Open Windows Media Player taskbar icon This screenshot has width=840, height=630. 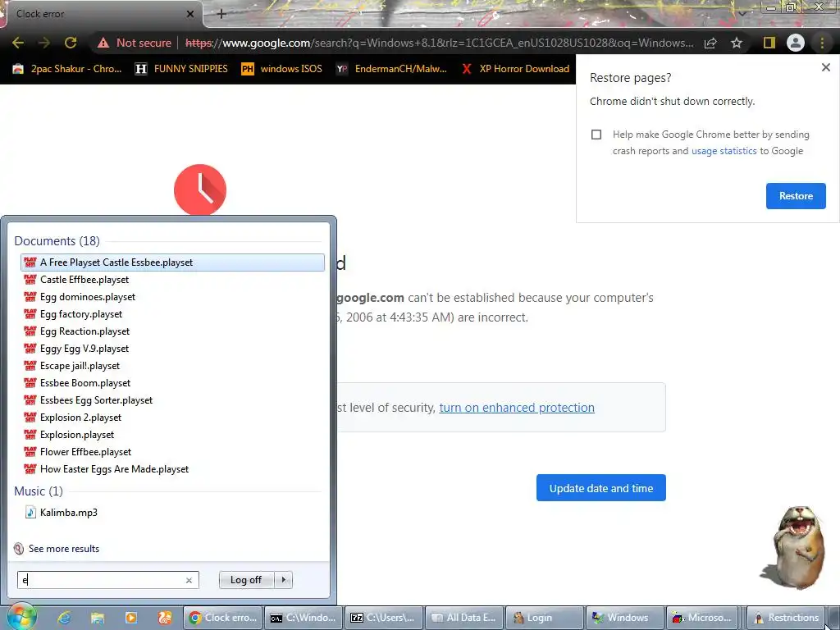pos(130,618)
